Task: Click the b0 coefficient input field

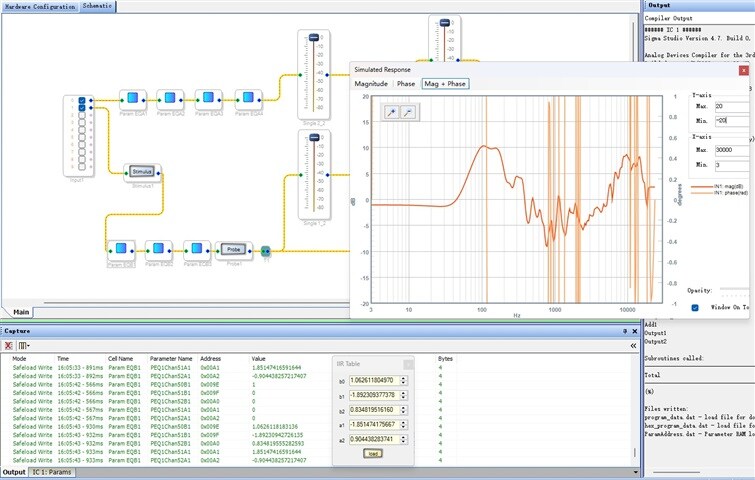Action: click(375, 380)
